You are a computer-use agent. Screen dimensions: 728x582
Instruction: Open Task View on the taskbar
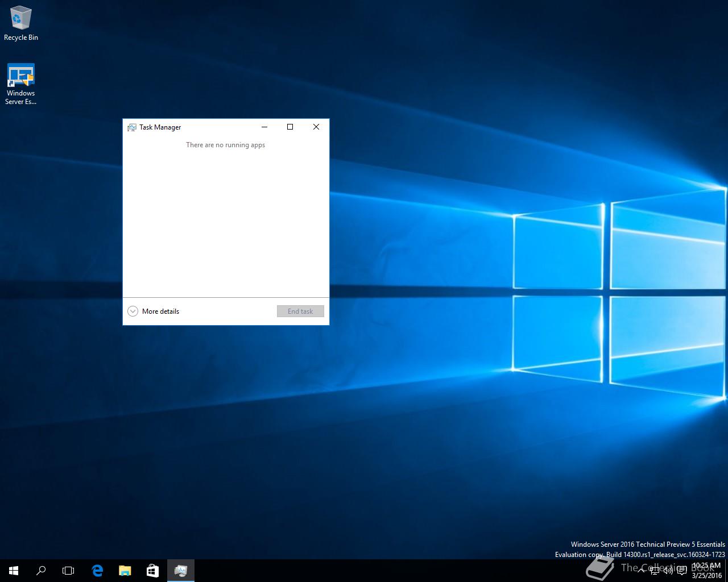68,570
